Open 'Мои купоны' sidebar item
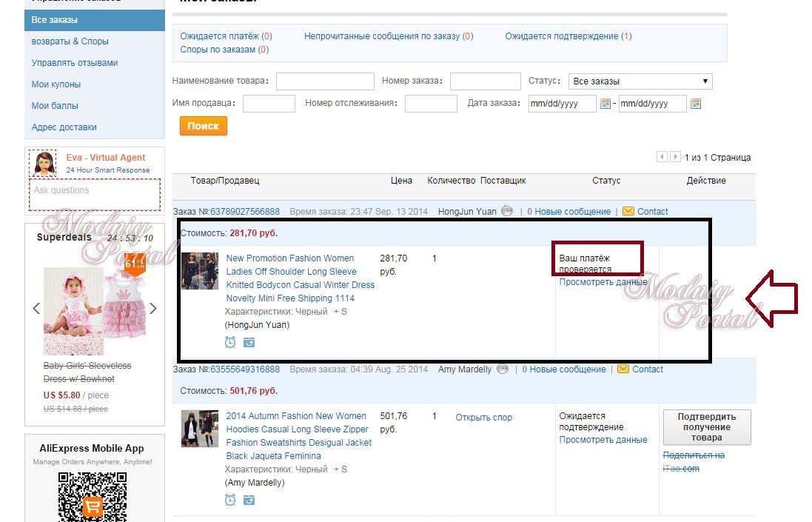The width and height of the screenshot is (812, 522). coord(56,84)
